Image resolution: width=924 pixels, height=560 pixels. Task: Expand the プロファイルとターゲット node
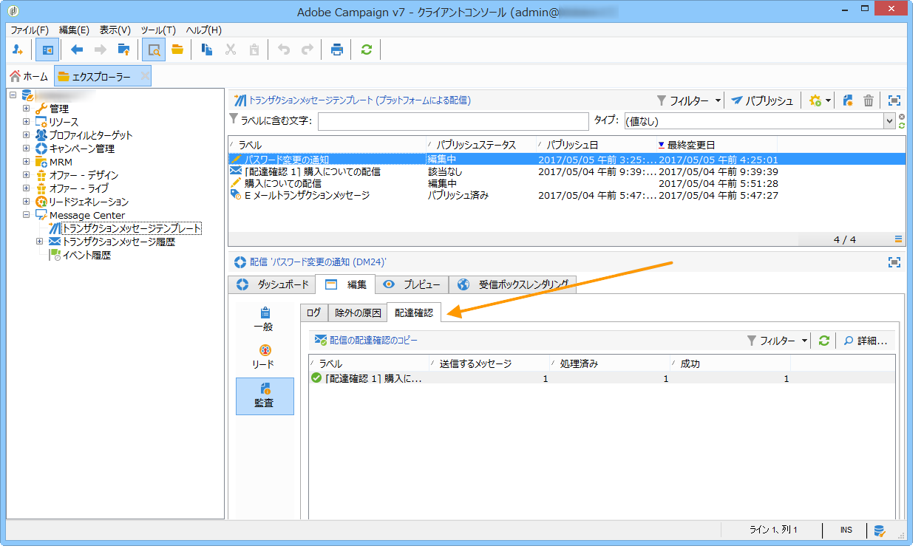(26, 135)
